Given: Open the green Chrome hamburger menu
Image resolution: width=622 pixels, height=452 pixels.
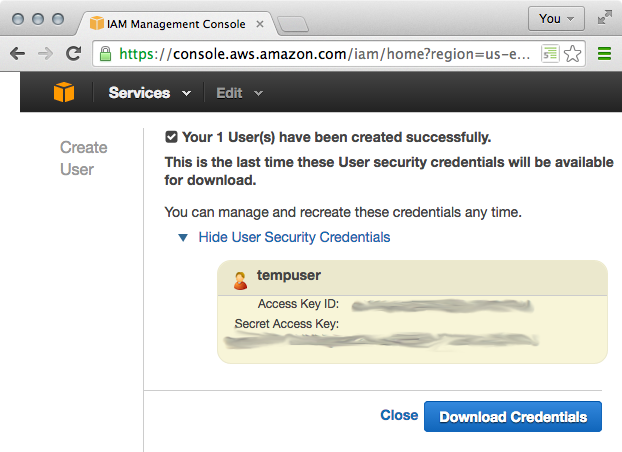Looking at the screenshot, I should pyautogui.click(x=604, y=54).
